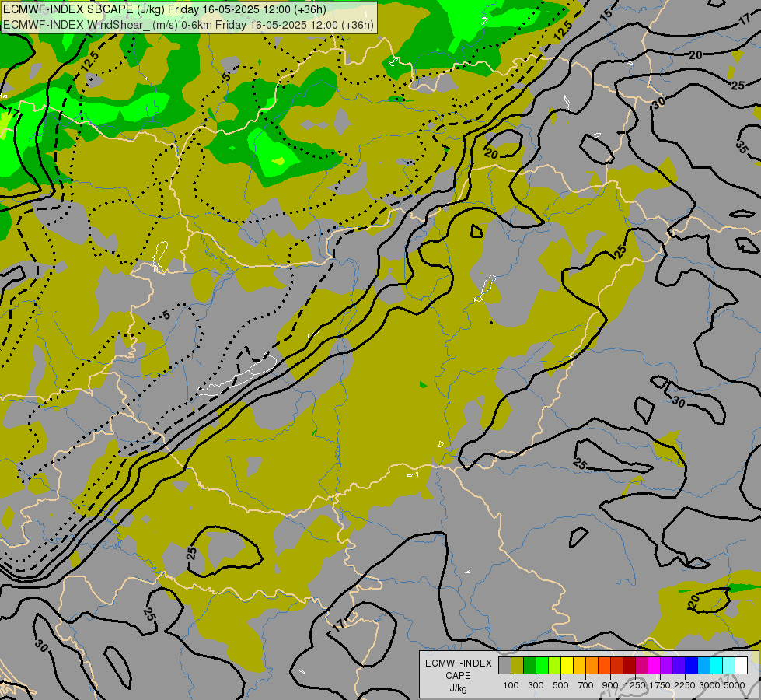Click the bright green CAPE legend swatch
Viewport: 761px width, 700px height.
(x=542, y=666)
